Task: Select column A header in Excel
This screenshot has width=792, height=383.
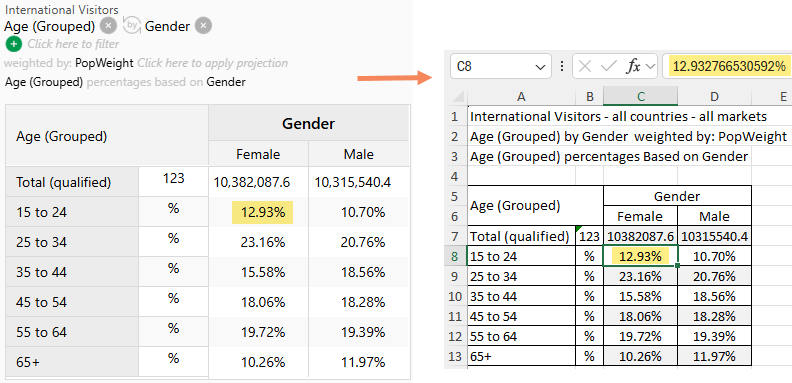Action: [522, 97]
